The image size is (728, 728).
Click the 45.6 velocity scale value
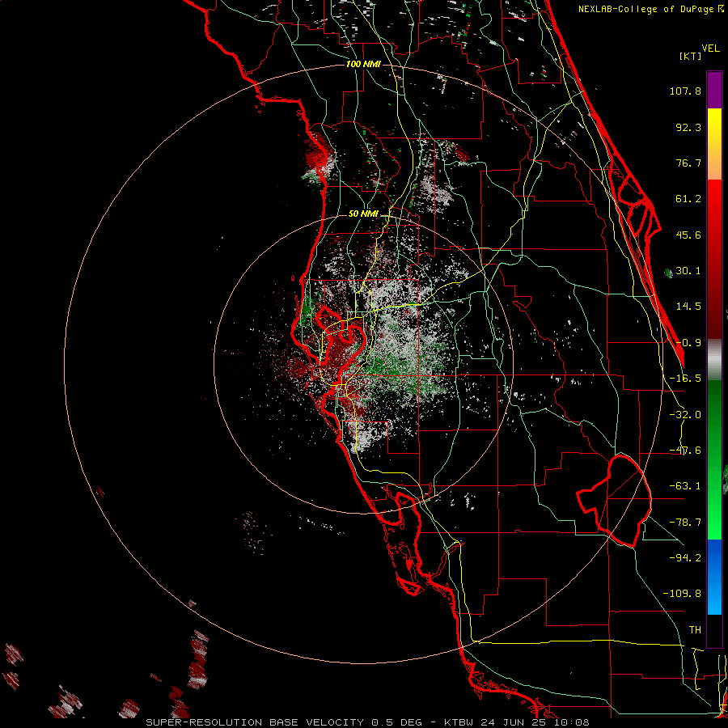pos(688,235)
